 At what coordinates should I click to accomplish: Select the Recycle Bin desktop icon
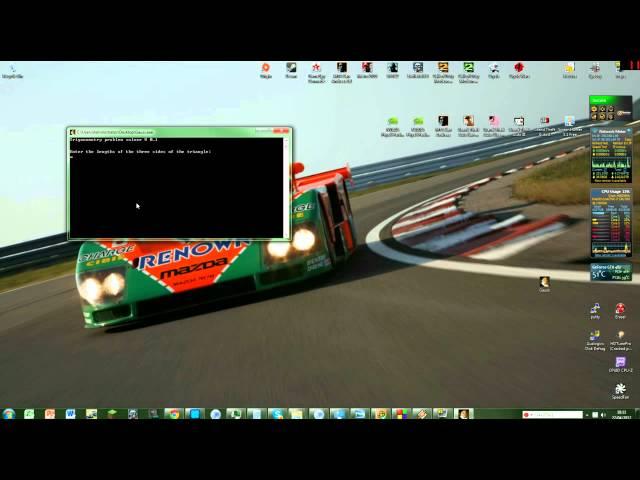[x=12, y=71]
